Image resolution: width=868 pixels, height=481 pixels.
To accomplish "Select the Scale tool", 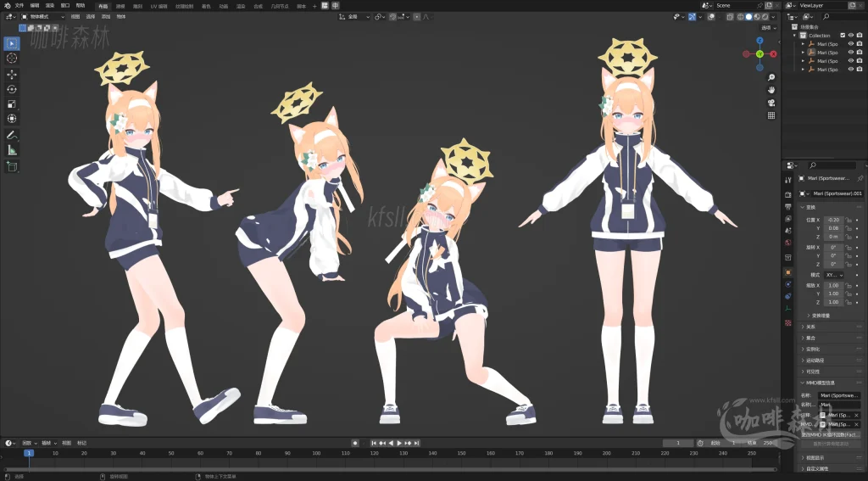I will tap(12, 104).
